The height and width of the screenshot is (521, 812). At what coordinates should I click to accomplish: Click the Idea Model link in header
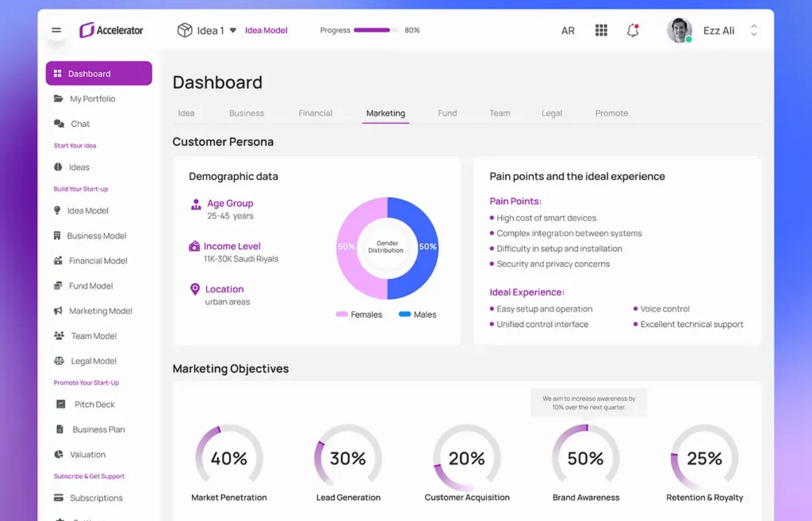pos(266,30)
